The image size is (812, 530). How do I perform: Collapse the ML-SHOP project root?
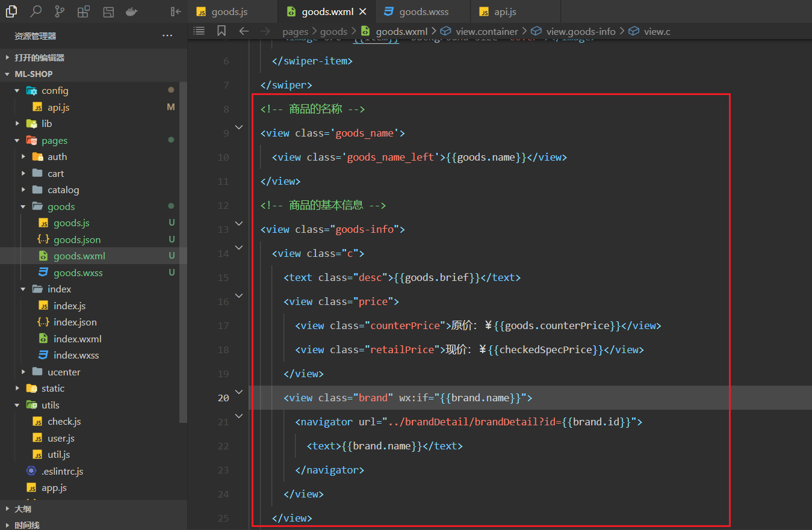[x=93, y=74]
